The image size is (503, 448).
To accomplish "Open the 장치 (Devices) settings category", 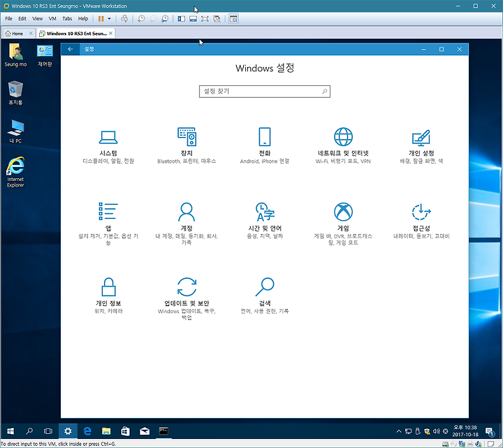I will point(187,146).
